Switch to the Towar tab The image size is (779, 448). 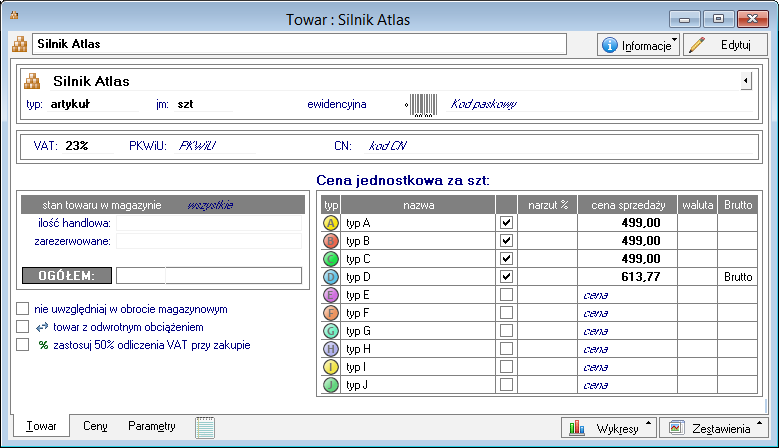tap(41, 426)
